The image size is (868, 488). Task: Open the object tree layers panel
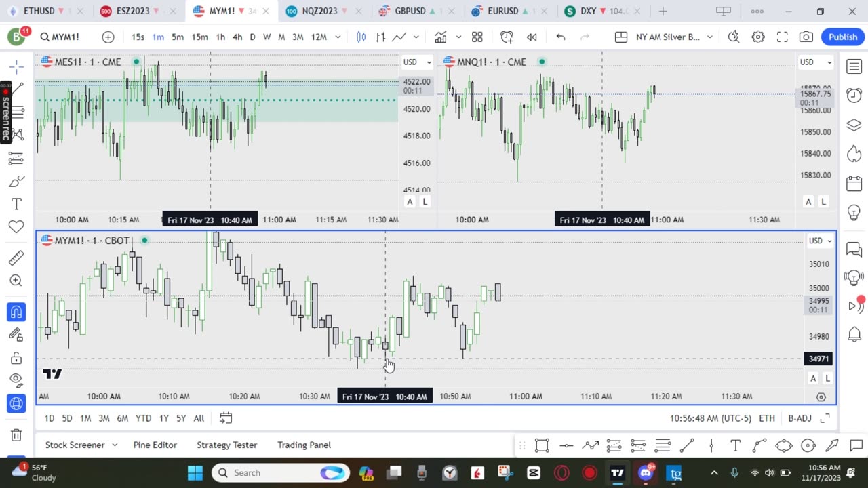[854, 125]
